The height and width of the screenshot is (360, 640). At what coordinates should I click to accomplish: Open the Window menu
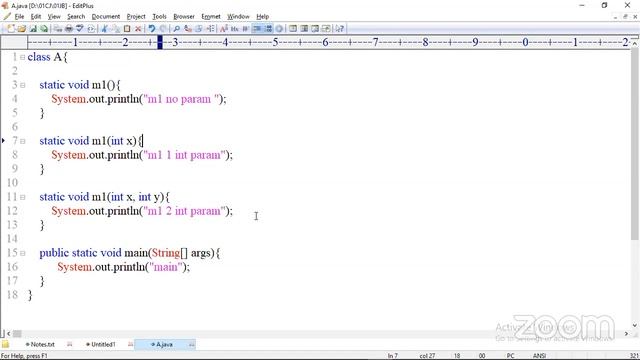[x=238, y=17]
